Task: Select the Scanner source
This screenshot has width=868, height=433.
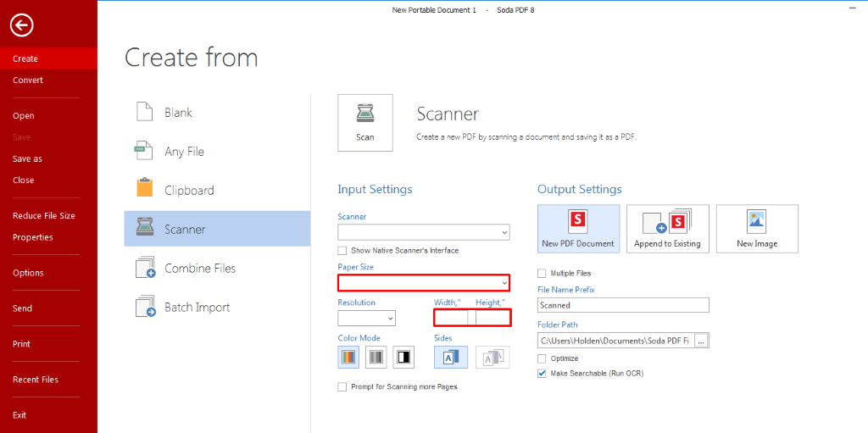Action: 217,229
